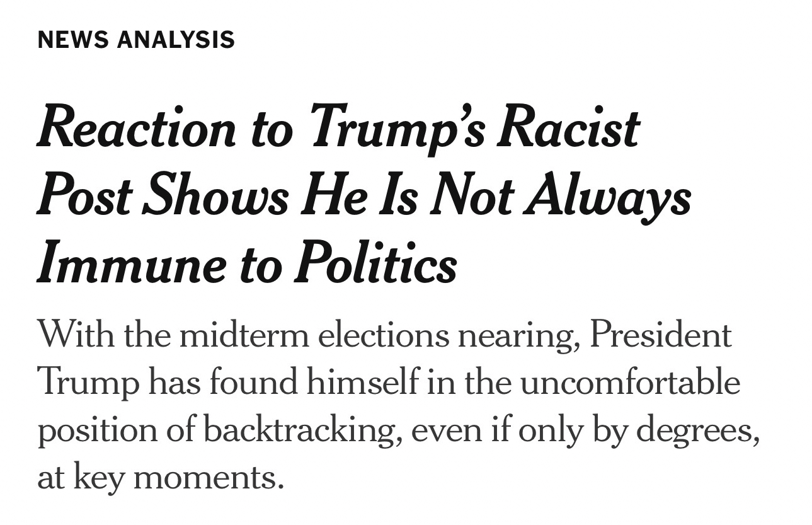Click "Trump" in the summary paragraph
Image resolution: width=812 pixels, height=525 pixels.
(x=88, y=383)
